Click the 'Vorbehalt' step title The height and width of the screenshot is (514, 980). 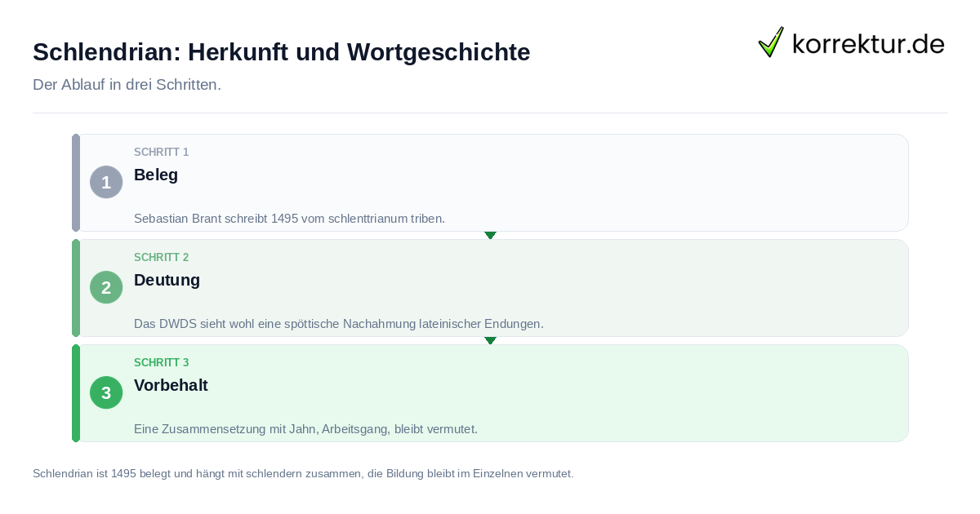171,385
